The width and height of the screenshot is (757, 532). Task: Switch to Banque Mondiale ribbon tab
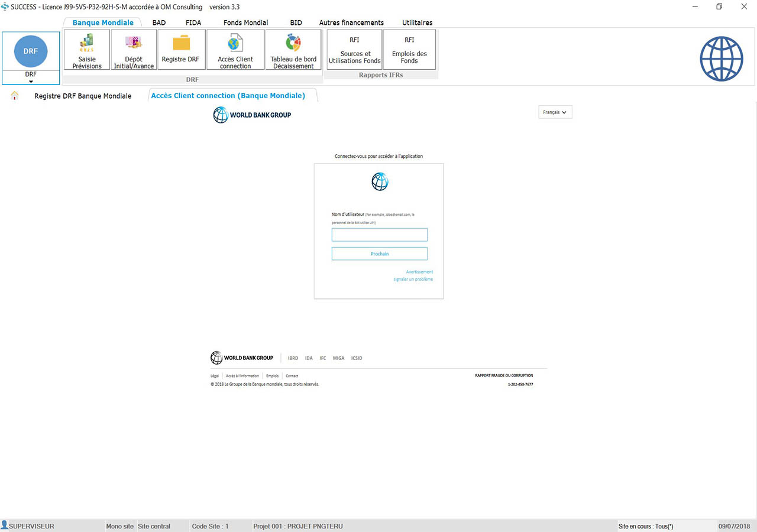pyautogui.click(x=103, y=22)
